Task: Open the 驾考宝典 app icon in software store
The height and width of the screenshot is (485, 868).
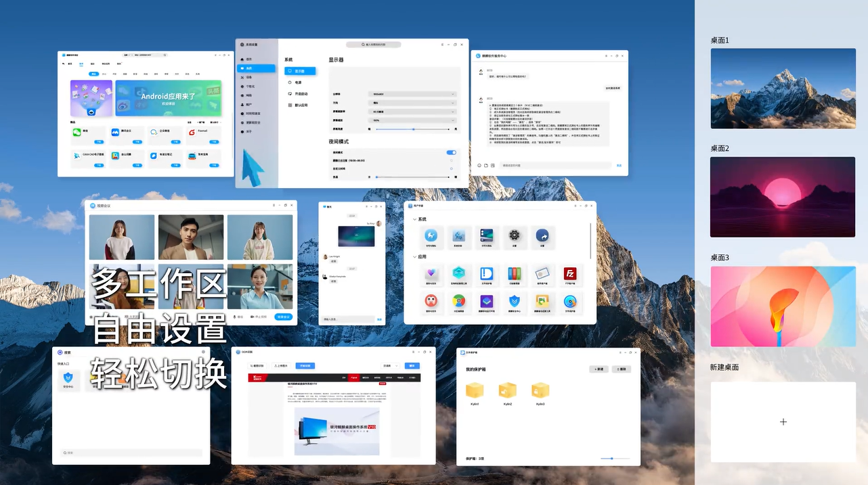Action: click(x=192, y=156)
